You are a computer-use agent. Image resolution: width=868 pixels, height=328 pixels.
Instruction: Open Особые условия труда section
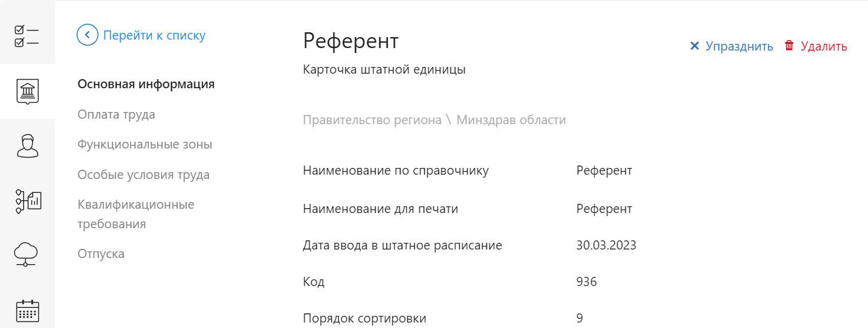(143, 175)
